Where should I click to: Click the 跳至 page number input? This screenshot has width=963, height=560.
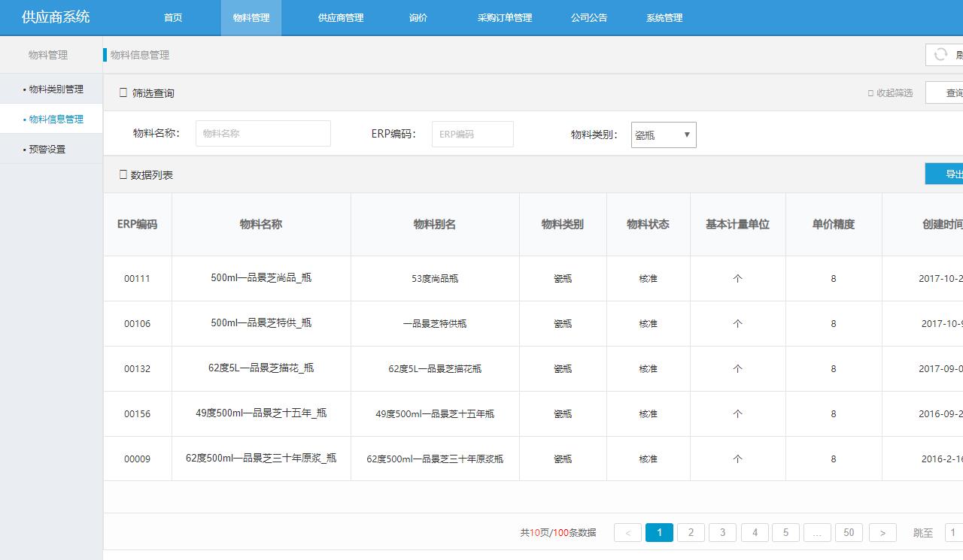tap(953, 532)
